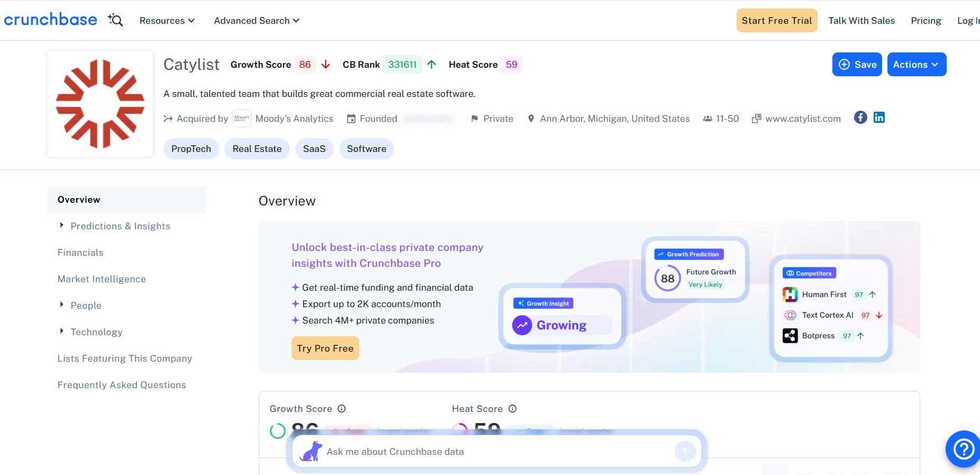The height and width of the screenshot is (475, 980).
Task: Open Catylist LinkedIn page icon
Action: [879, 118]
